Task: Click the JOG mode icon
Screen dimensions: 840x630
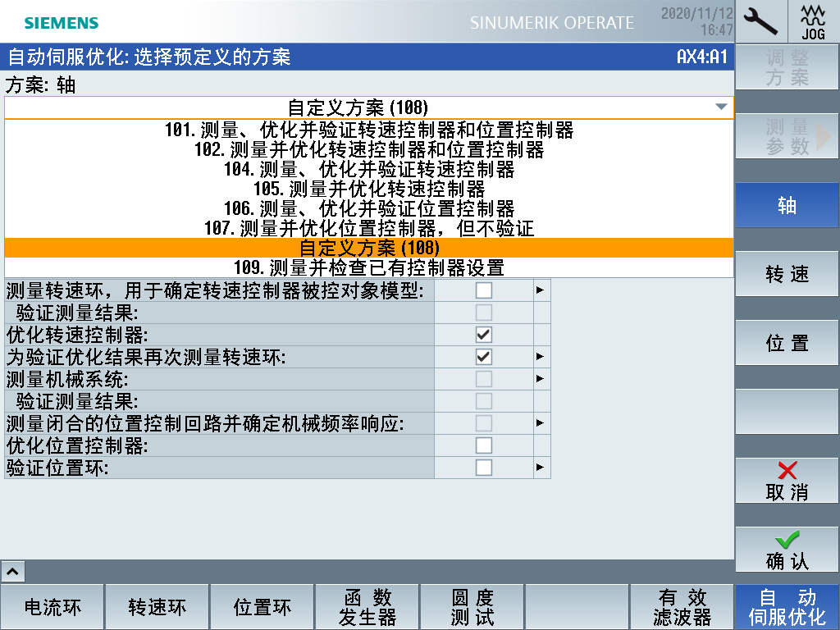Action: tap(813, 21)
